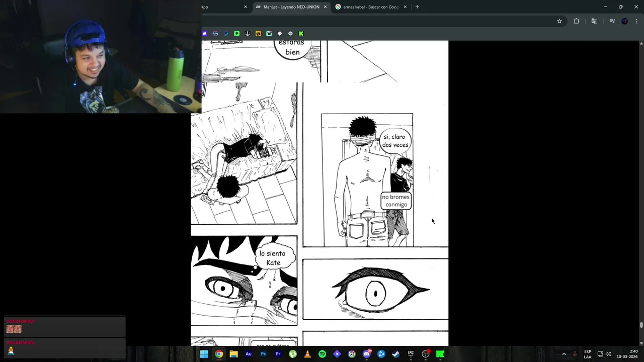
Task: Click the Google Translate icon in toolbar
Action: point(594,21)
